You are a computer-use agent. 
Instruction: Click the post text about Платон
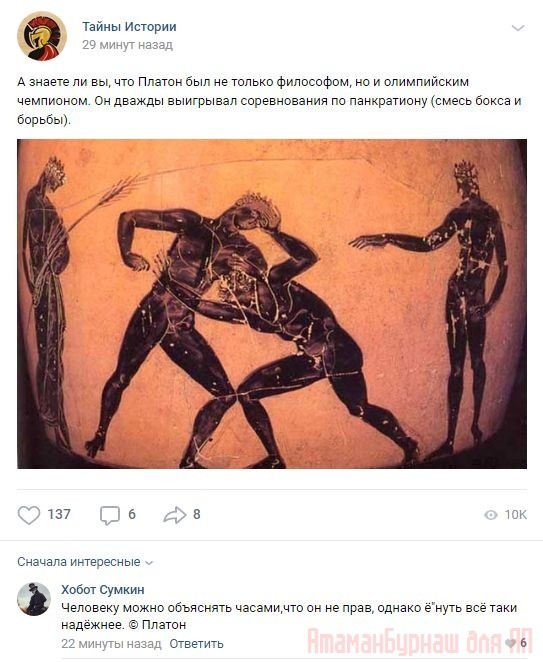(x=269, y=101)
